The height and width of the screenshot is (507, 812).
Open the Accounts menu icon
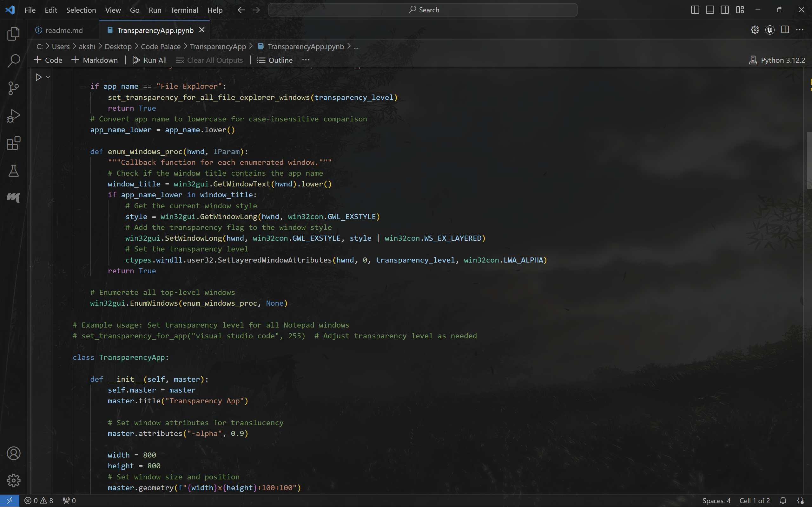click(13, 453)
